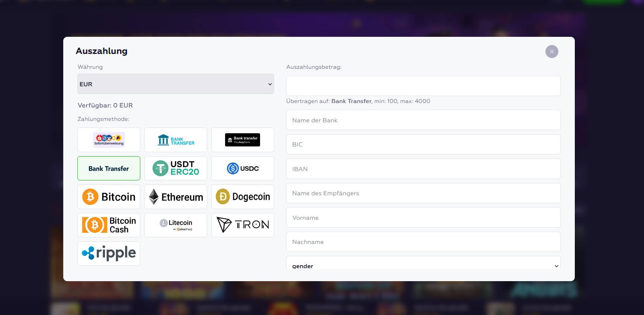Choose Dogecoin as payout method

[x=243, y=197]
